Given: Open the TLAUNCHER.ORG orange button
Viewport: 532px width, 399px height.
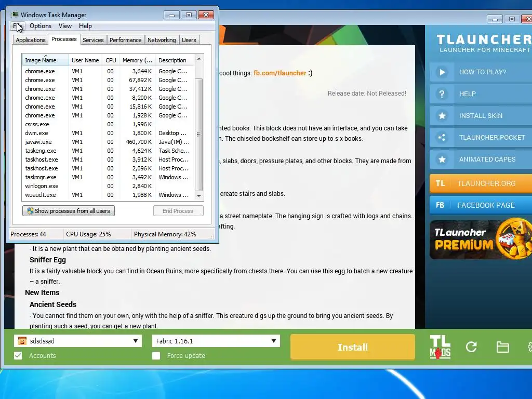Looking at the screenshot, I should click(x=481, y=183).
